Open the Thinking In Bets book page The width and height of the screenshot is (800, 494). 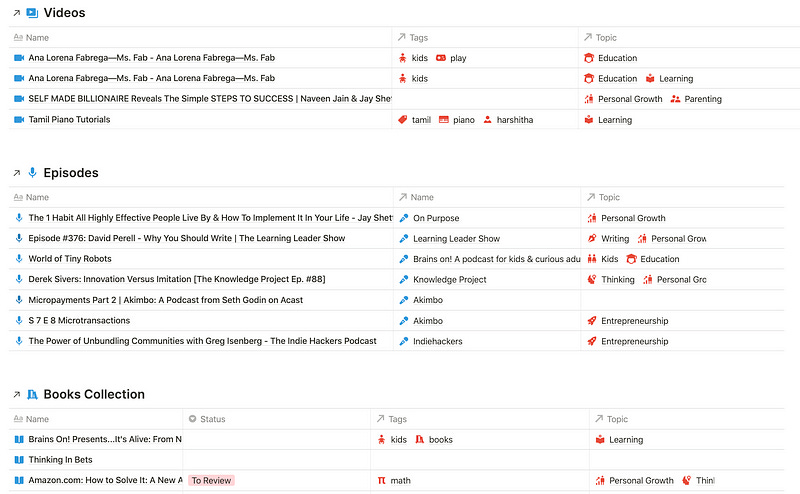click(60, 460)
